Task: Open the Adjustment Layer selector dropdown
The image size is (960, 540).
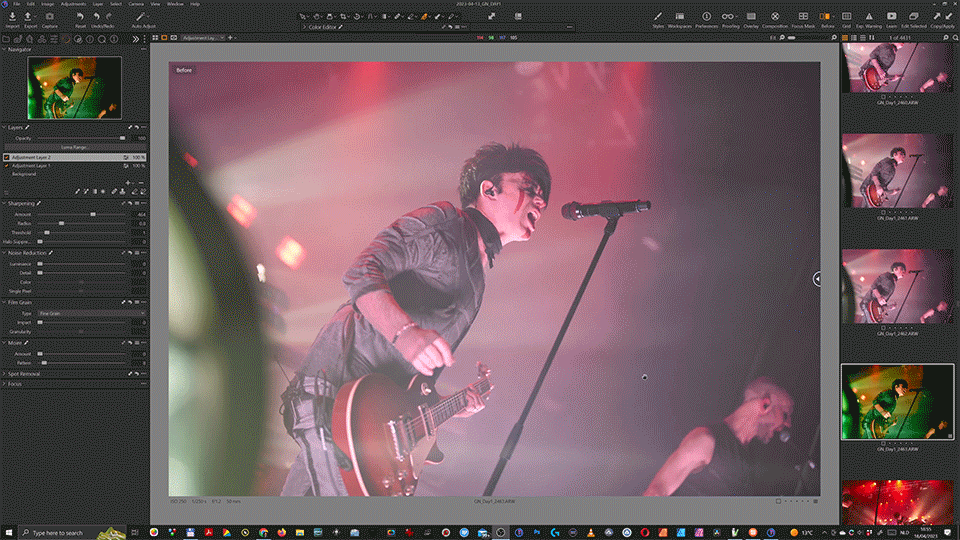Action: (203, 38)
